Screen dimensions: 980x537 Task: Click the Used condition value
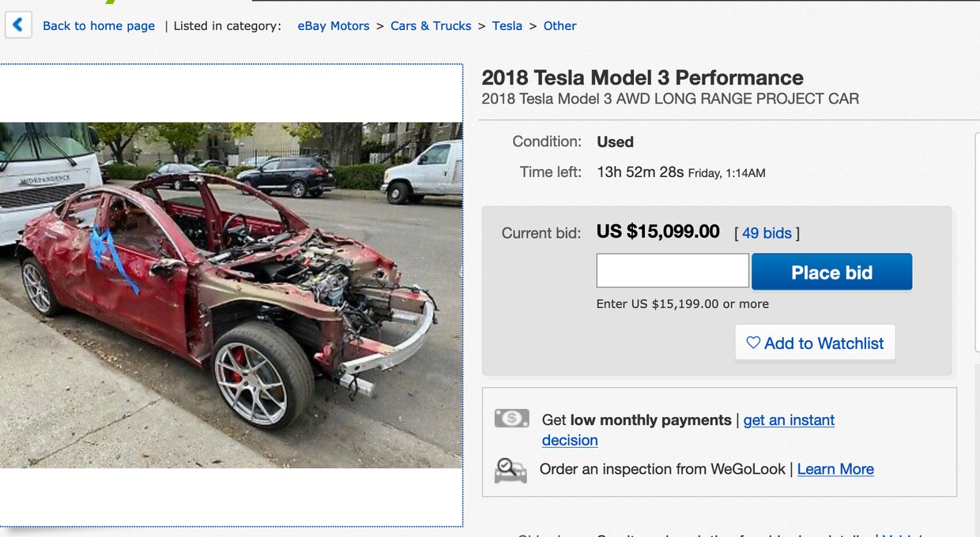(x=615, y=142)
